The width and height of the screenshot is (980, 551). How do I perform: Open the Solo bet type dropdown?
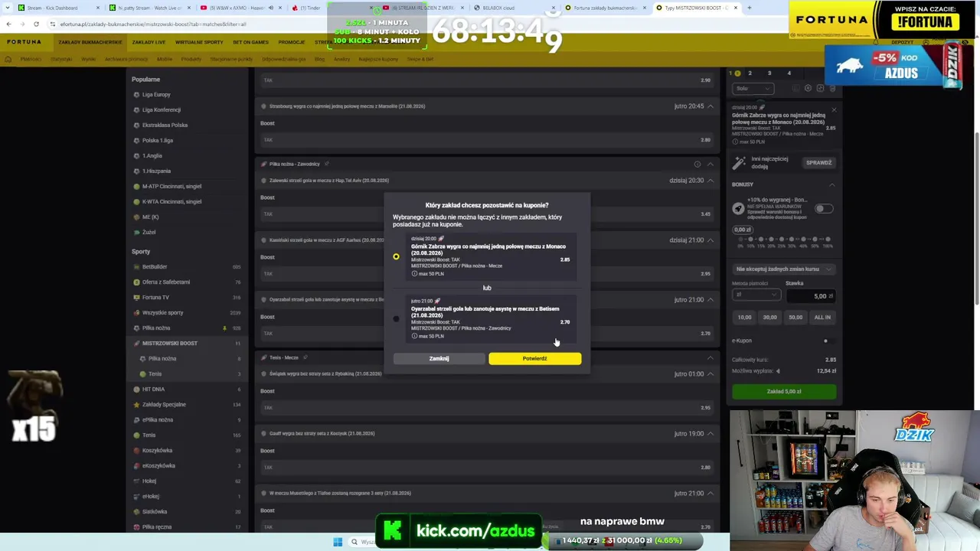point(753,88)
